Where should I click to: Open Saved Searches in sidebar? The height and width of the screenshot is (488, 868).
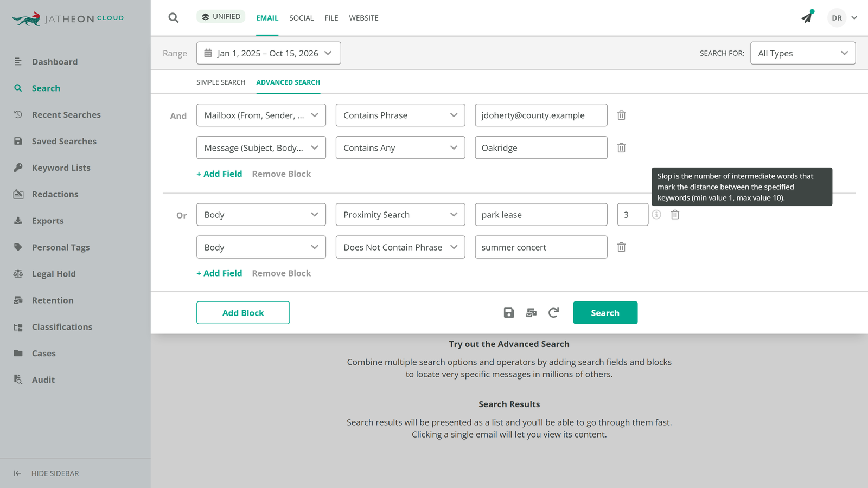click(64, 142)
